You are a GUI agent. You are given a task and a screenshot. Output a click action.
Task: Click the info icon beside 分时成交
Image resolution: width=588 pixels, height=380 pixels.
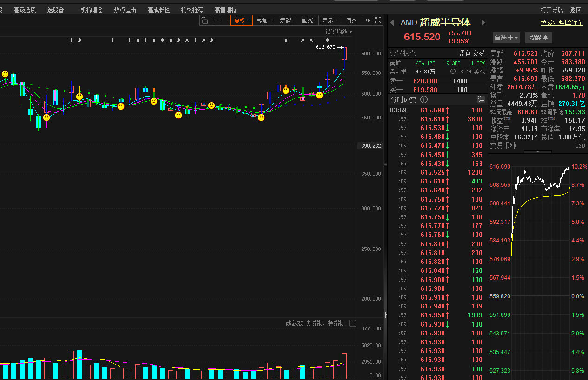424,99
